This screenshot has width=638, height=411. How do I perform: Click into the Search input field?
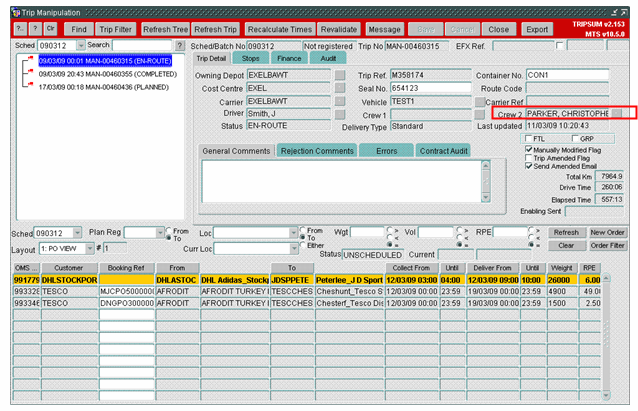[142, 45]
